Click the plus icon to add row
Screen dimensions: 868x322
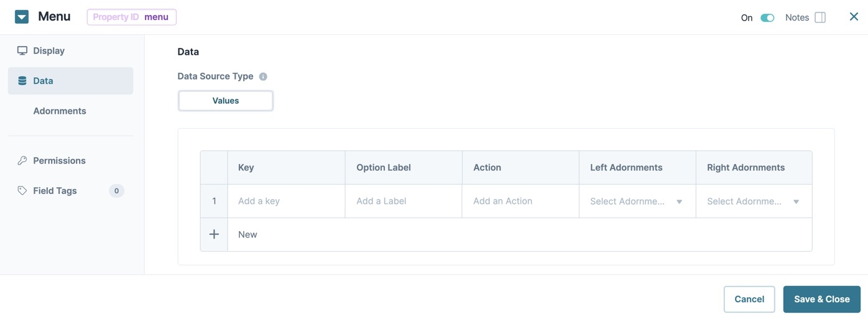coord(214,234)
